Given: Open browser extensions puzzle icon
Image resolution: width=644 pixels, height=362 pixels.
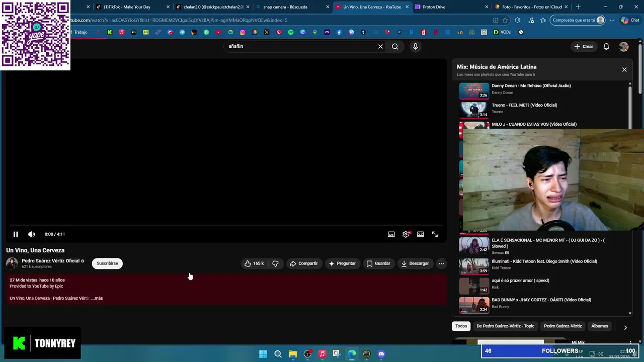Looking at the screenshot, I should click(517, 20).
